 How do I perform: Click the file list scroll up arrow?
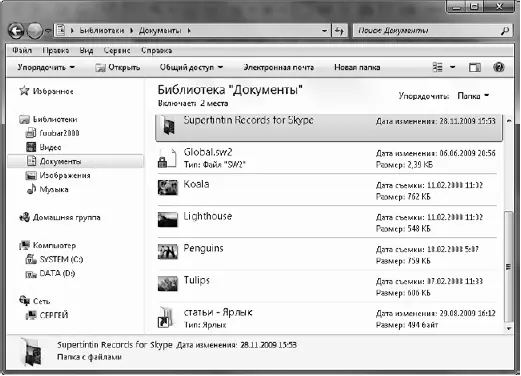point(509,121)
